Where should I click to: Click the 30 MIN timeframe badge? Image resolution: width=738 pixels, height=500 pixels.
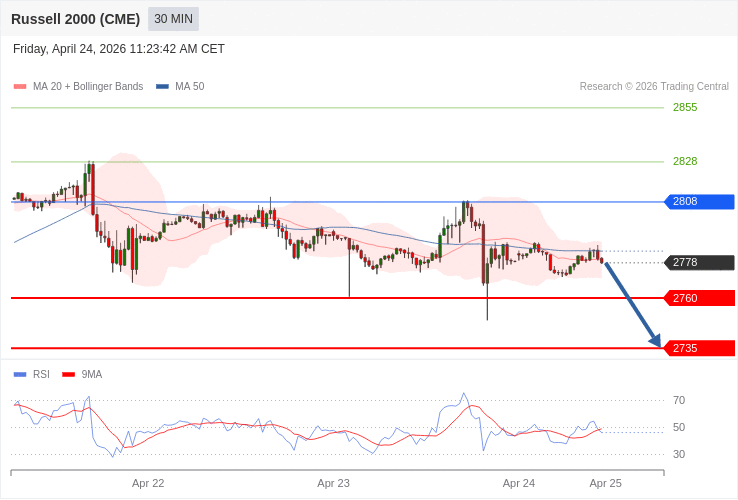pyautogui.click(x=173, y=19)
